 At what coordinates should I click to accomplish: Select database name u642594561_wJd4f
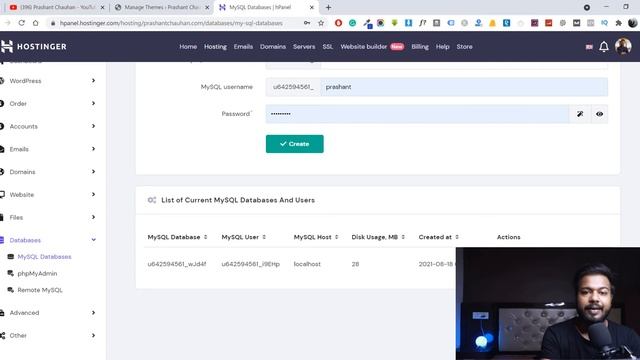pyautogui.click(x=177, y=264)
